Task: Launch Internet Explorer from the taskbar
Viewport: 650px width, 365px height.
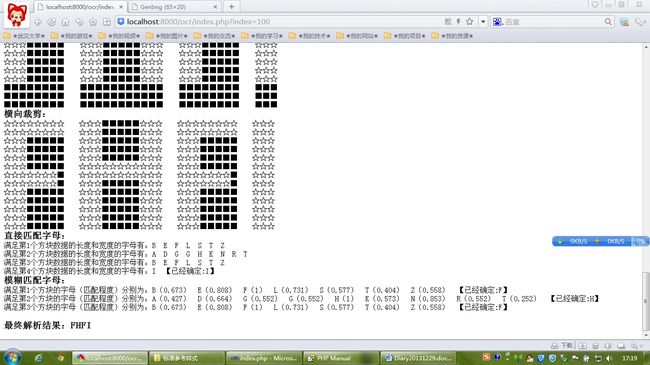Action: pos(39,358)
